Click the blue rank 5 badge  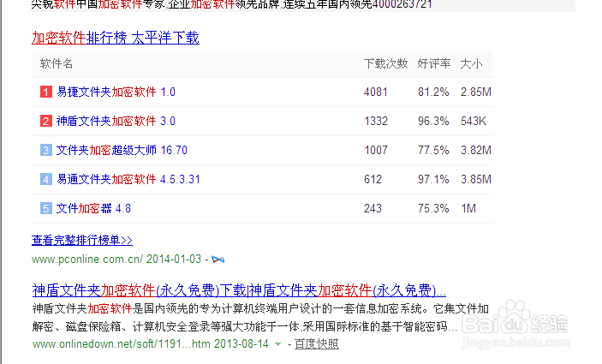(x=46, y=208)
